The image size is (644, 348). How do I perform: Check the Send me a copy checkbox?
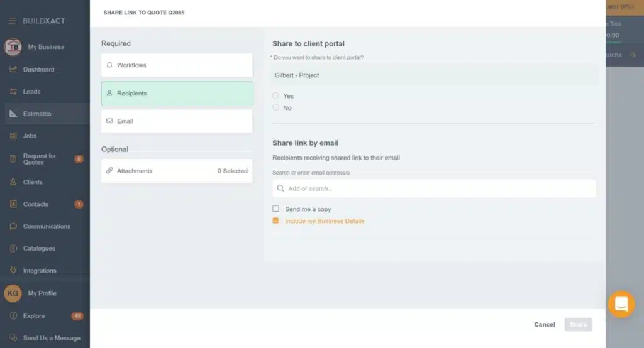[275, 209]
